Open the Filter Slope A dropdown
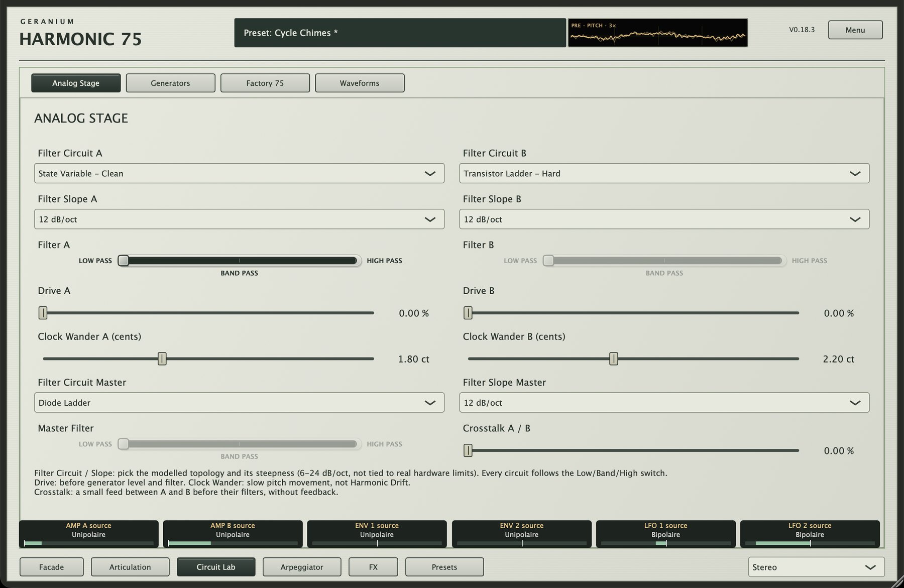The height and width of the screenshot is (588, 904). coord(239,219)
